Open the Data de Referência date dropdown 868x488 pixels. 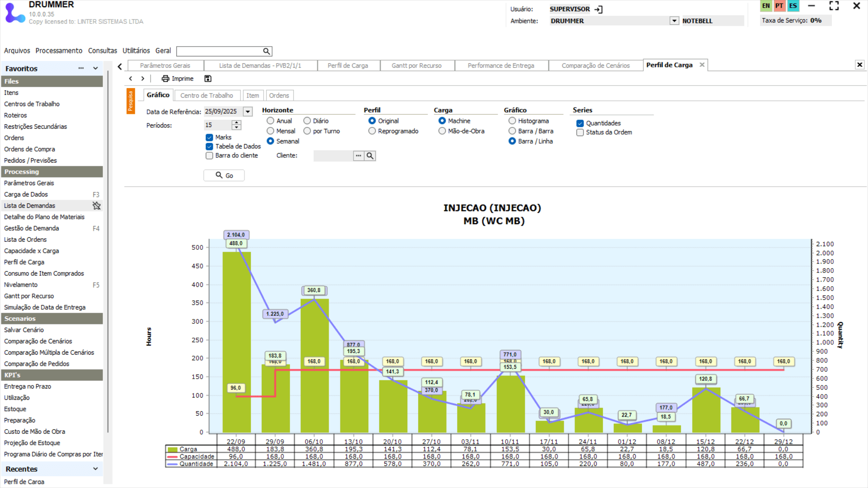click(x=248, y=112)
